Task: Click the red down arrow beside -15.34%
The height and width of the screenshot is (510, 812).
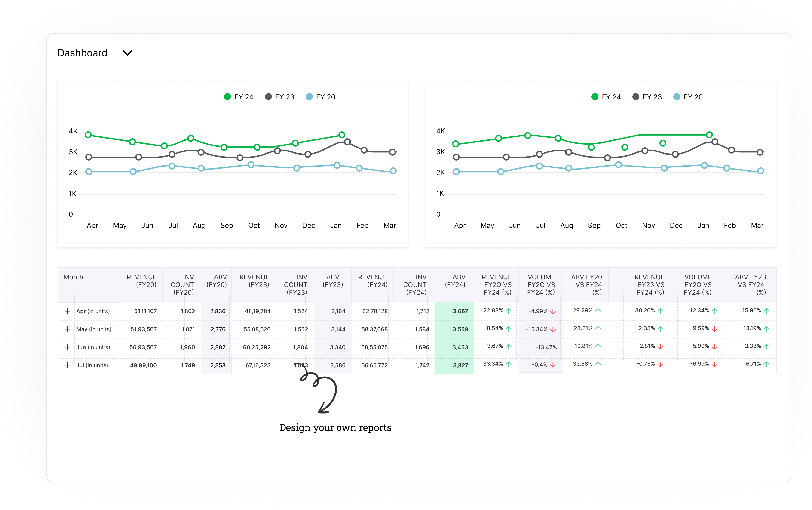Action: point(553,329)
